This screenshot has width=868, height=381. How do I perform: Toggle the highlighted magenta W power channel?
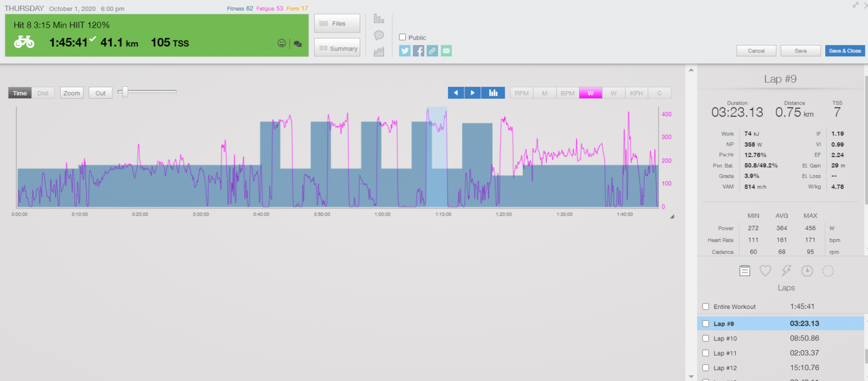point(591,93)
